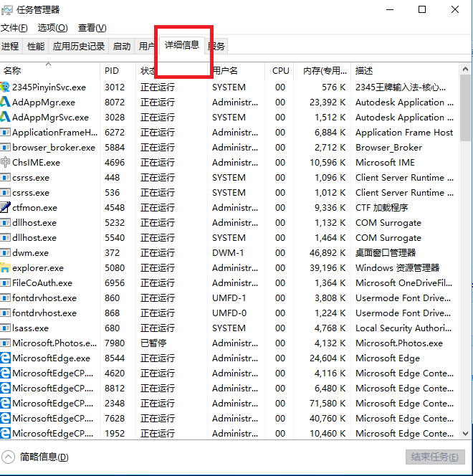
Task: Click the Edge icon for PID 2348 process
Action: (5, 403)
